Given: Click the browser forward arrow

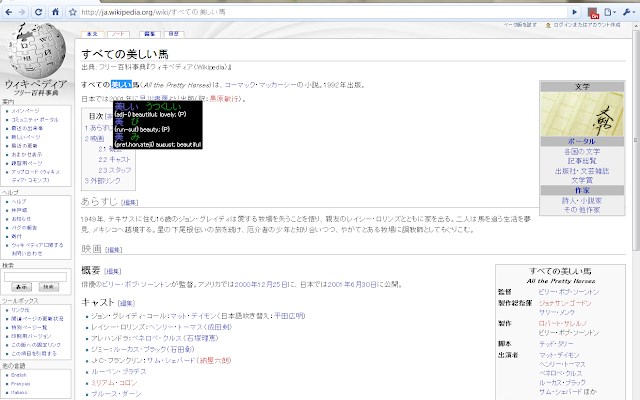Looking at the screenshot, I should tap(22, 12).
